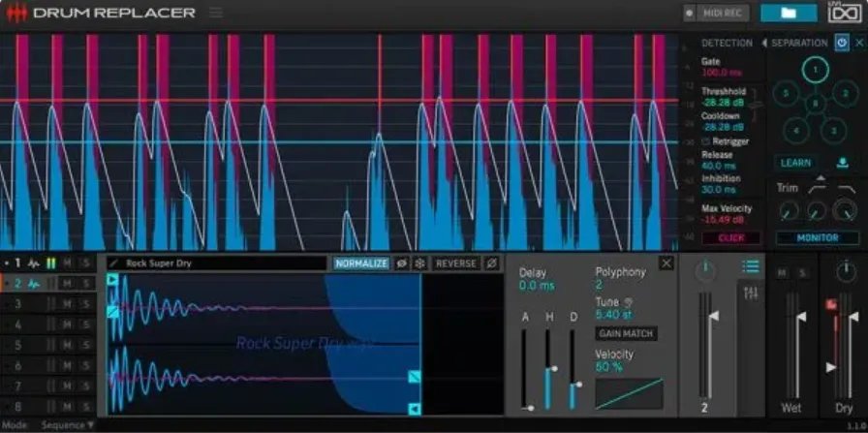The width and height of the screenshot is (868, 433).
Task: Close the sample settings panel with its X
Action: coord(666,263)
